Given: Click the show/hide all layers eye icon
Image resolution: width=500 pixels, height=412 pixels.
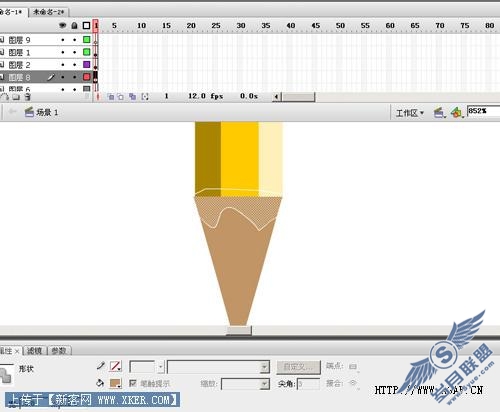Looking at the screenshot, I should (62, 25).
